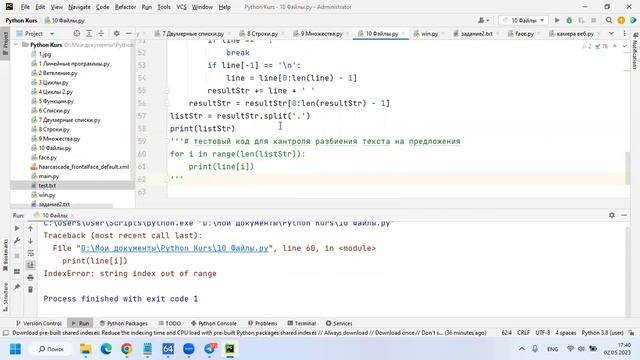The image size is (640, 360).
Task: Open the File menu
Action: (25, 7)
